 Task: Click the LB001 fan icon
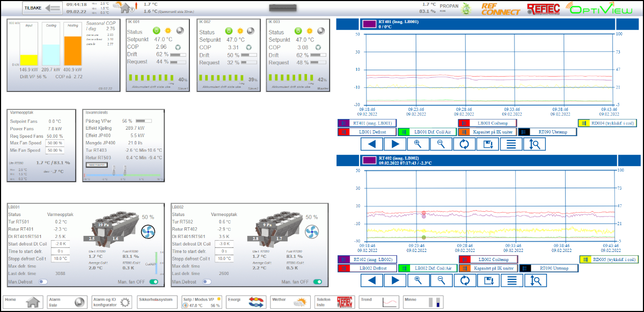[x=148, y=232]
